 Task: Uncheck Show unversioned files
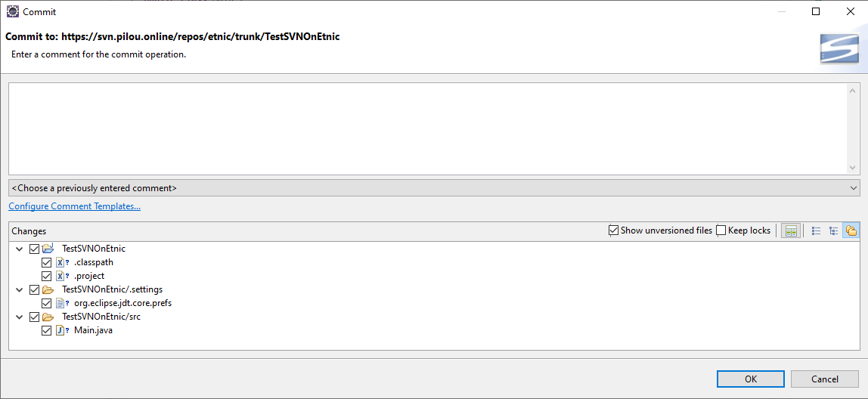pyautogui.click(x=614, y=230)
